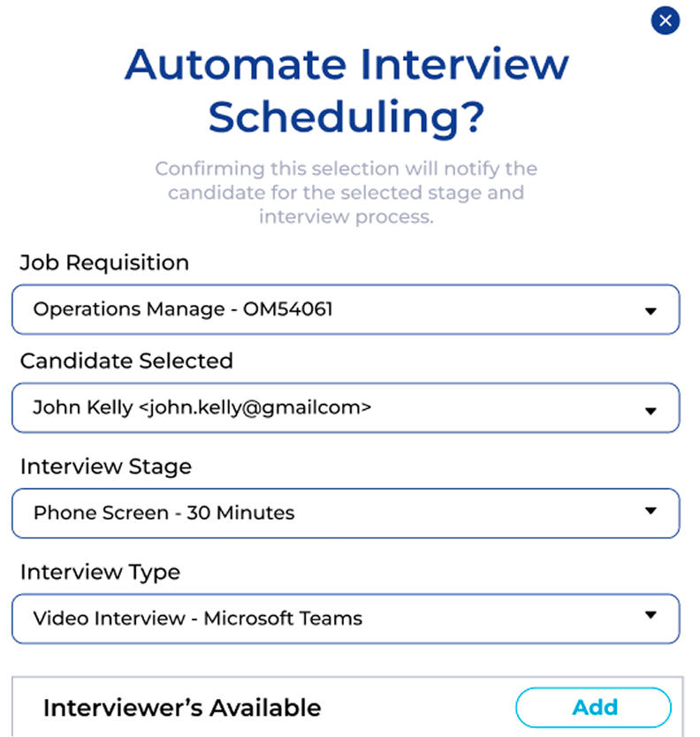Click the "Interviewer's Available" heading
Screen dimensions: 700x737
182,708
